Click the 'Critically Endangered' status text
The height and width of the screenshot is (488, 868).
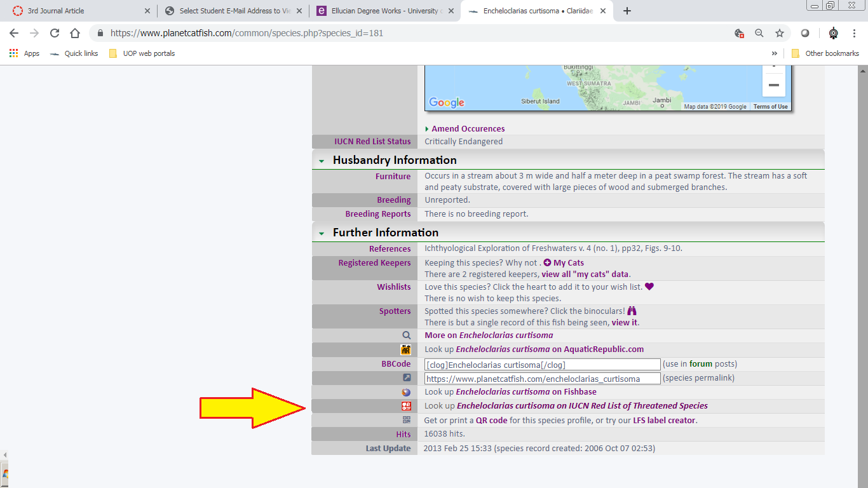coord(463,142)
